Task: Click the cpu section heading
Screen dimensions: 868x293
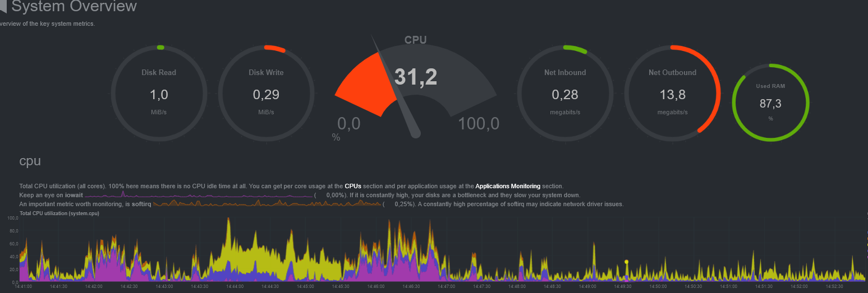Action: point(30,161)
